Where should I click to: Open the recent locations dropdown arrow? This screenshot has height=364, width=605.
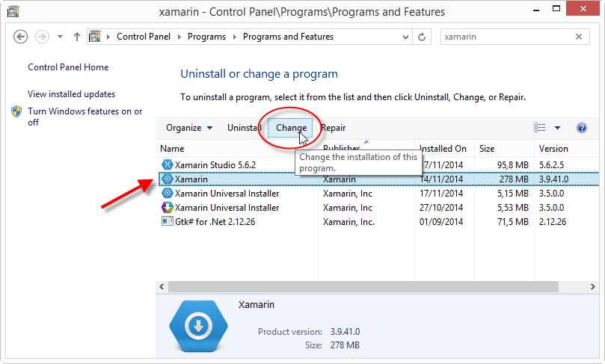click(x=60, y=37)
